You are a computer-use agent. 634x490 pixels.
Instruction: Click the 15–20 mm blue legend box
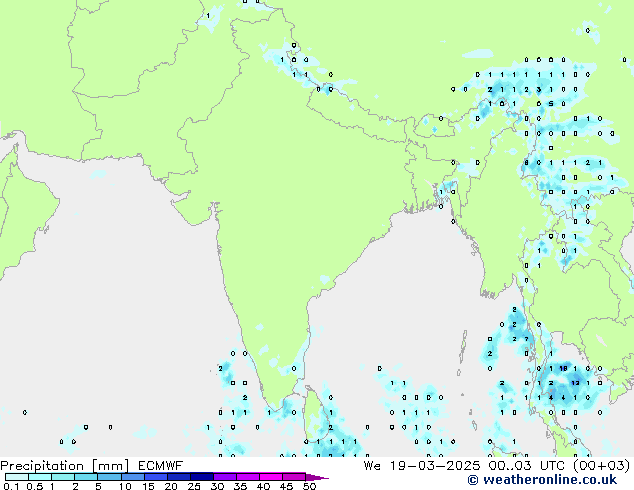click(155, 477)
